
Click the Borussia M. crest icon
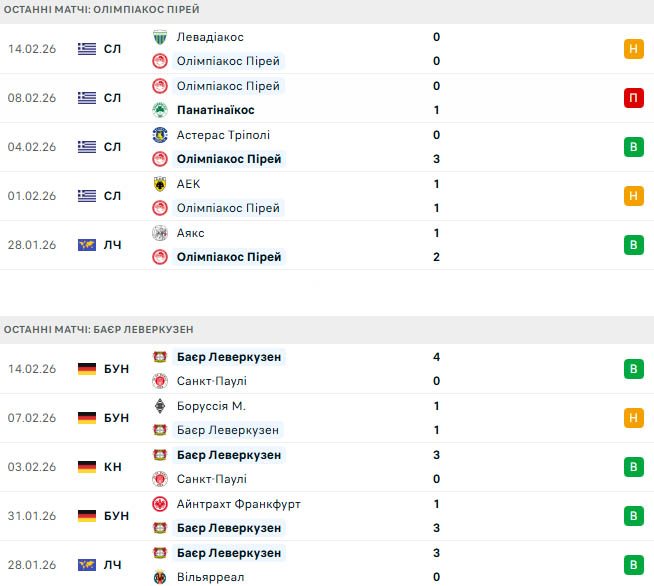159,406
